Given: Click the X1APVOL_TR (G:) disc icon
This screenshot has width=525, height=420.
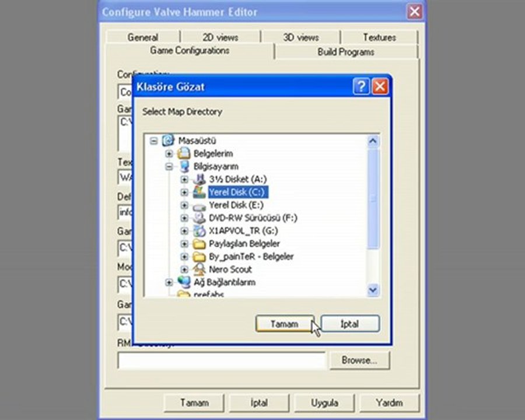Looking at the screenshot, I should pyautogui.click(x=199, y=230).
